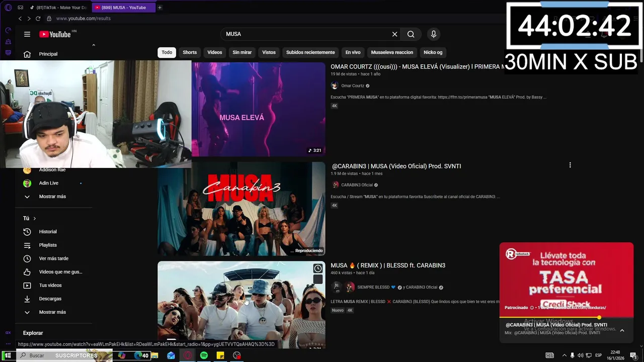This screenshot has height=362, width=644.
Task: Switch to the MUSA - YouTube tab
Action: point(123,8)
